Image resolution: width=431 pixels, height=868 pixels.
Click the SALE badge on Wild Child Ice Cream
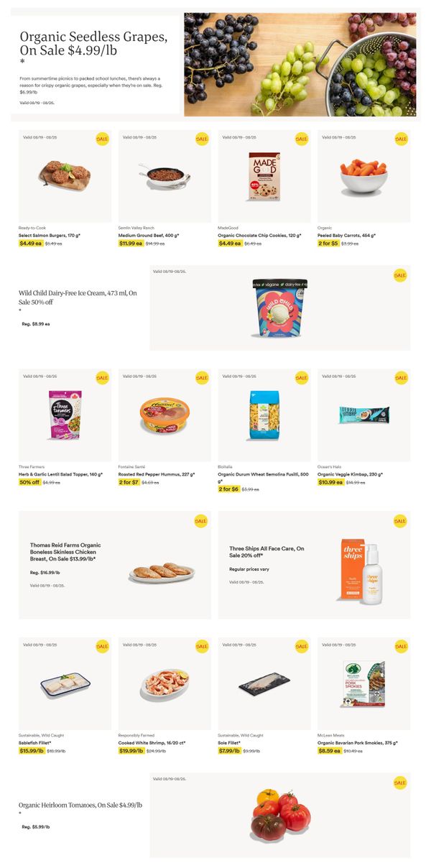pyautogui.click(x=400, y=275)
